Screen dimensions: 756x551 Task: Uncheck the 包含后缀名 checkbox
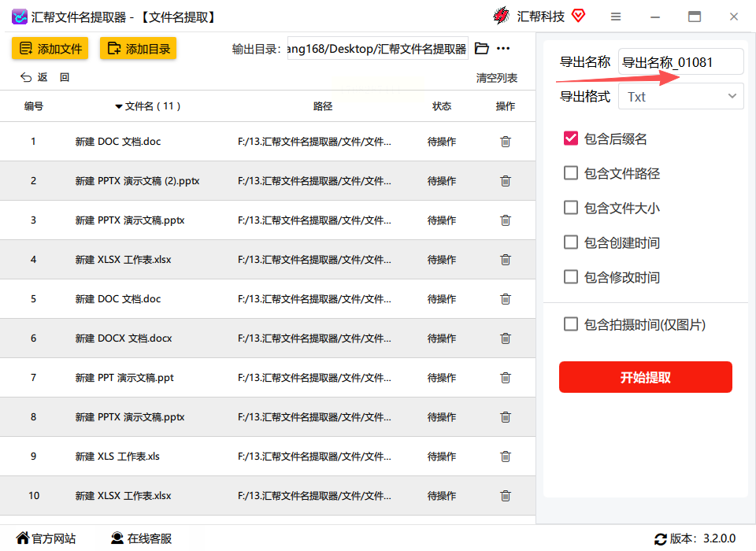[571, 139]
